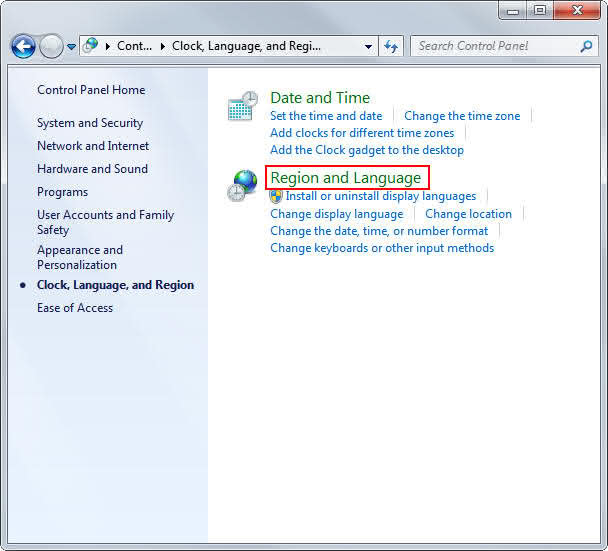Open Ease of Access category

tap(75, 308)
